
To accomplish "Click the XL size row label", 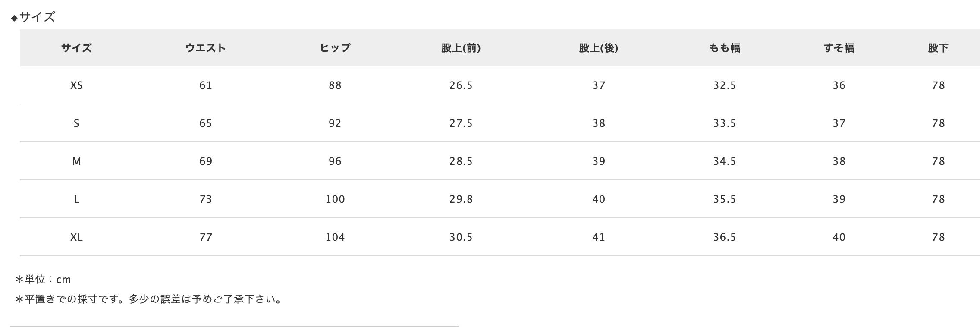I will [x=76, y=237].
